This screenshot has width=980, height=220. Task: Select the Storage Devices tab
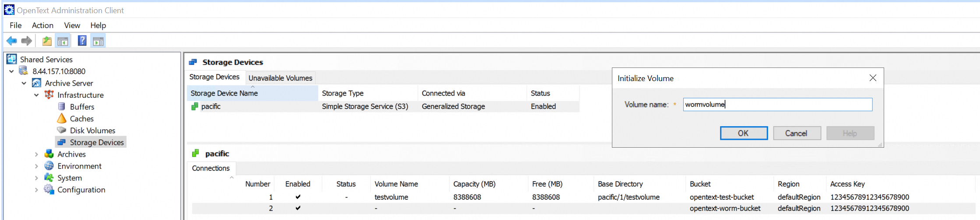(x=214, y=77)
